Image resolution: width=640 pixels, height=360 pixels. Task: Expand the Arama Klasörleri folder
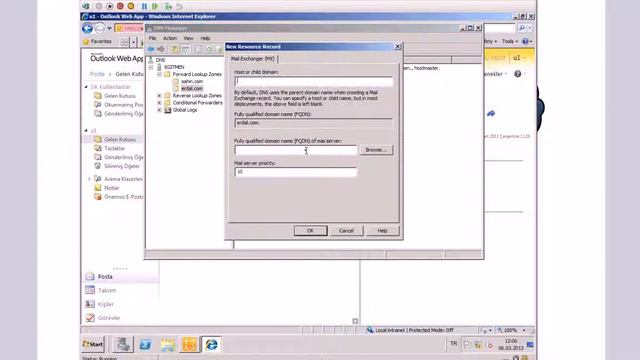pos(90,179)
